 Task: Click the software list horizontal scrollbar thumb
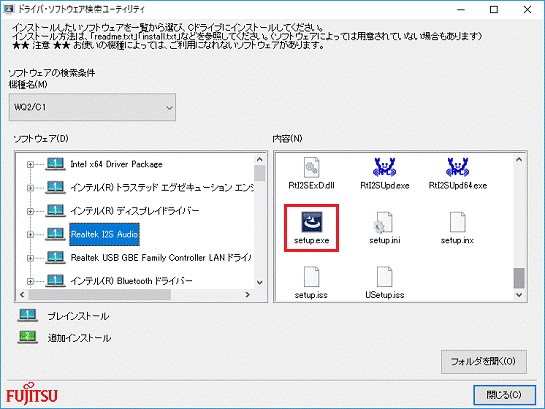[x=100, y=295]
